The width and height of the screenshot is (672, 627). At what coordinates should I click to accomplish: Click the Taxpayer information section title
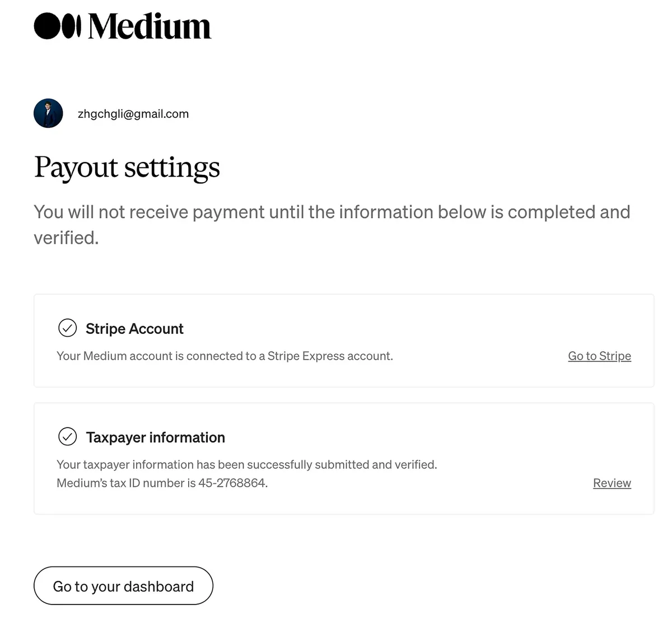click(x=155, y=438)
